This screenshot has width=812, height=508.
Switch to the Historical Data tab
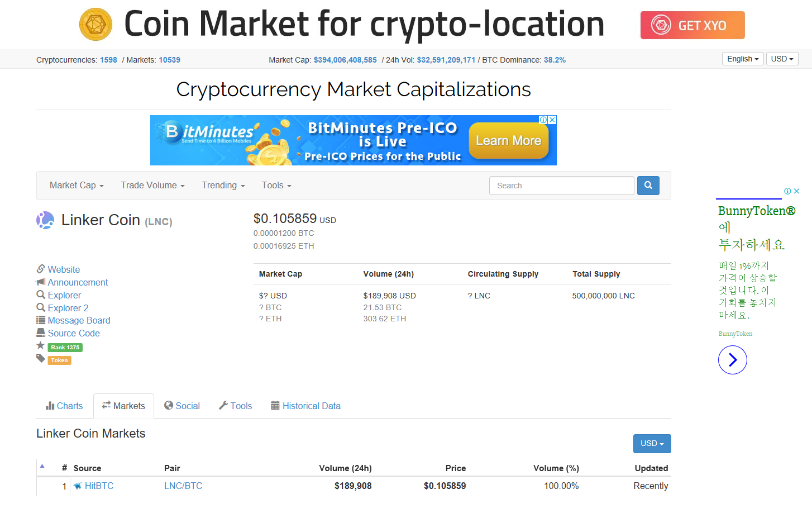305,406
